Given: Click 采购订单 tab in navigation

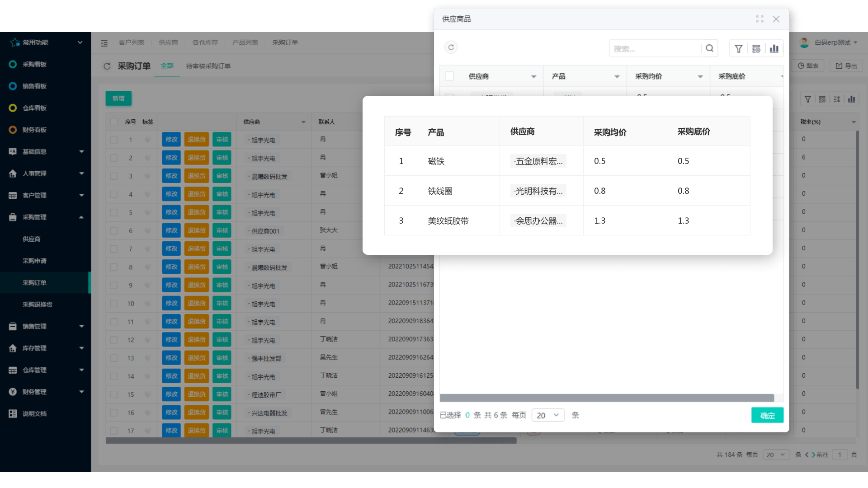Looking at the screenshot, I should tap(285, 42).
